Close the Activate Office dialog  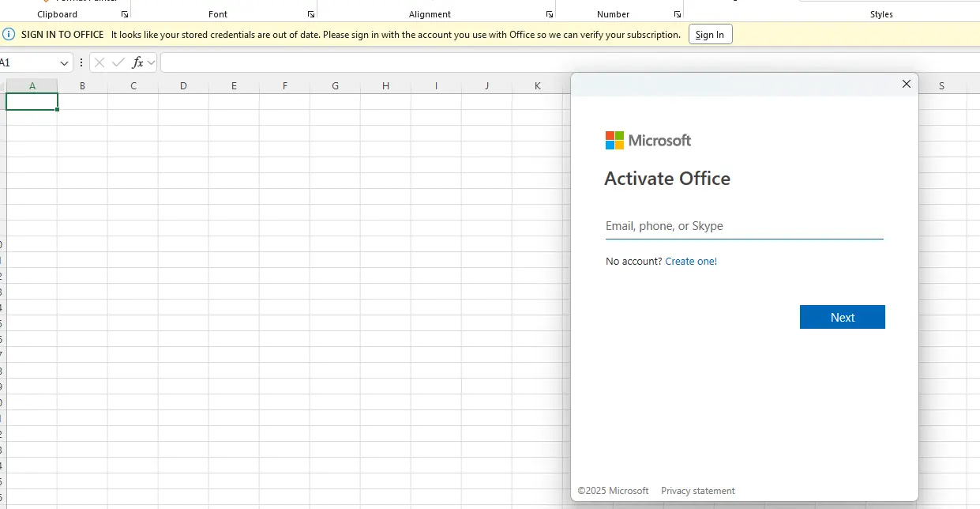click(x=907, y=84)
